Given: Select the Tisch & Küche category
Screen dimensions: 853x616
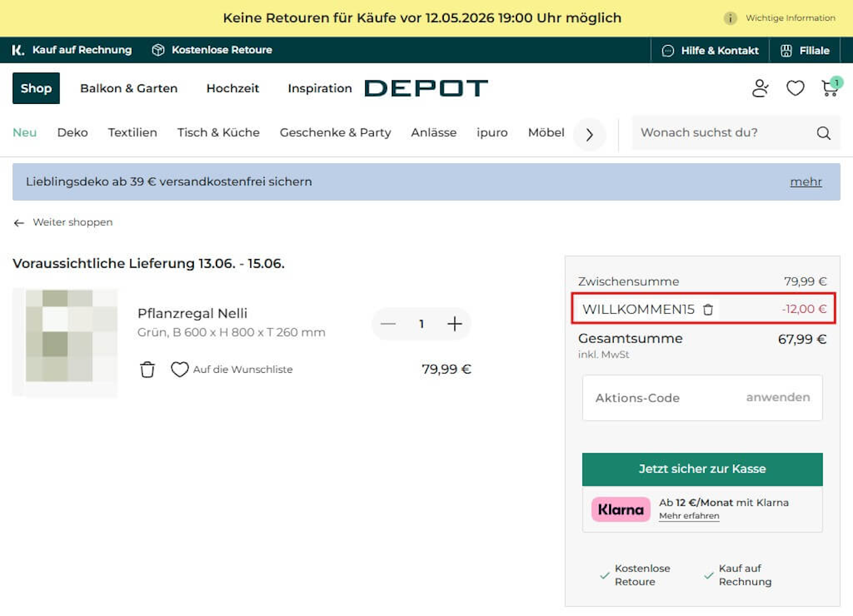Looking at the screenshot, I should tap(219, 133).
